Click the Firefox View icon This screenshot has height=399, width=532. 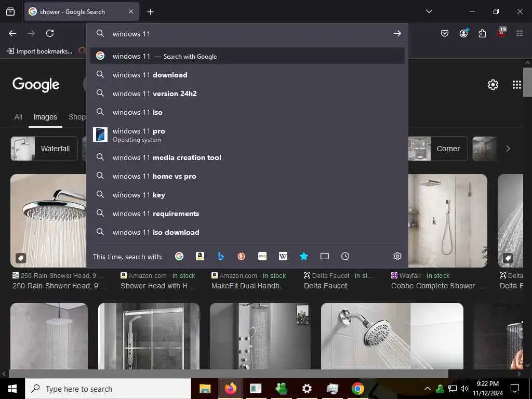click(x=10, y=11)
